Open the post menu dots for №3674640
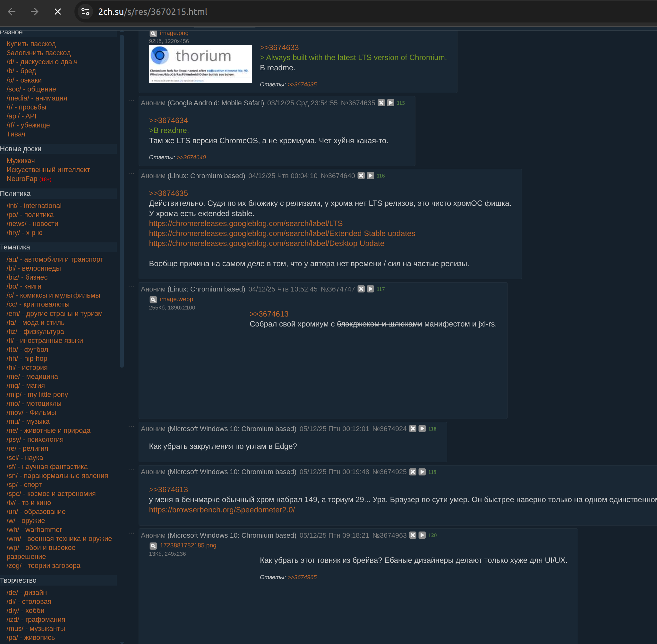Viewport: 657px width, 644px height. (131, 173)
